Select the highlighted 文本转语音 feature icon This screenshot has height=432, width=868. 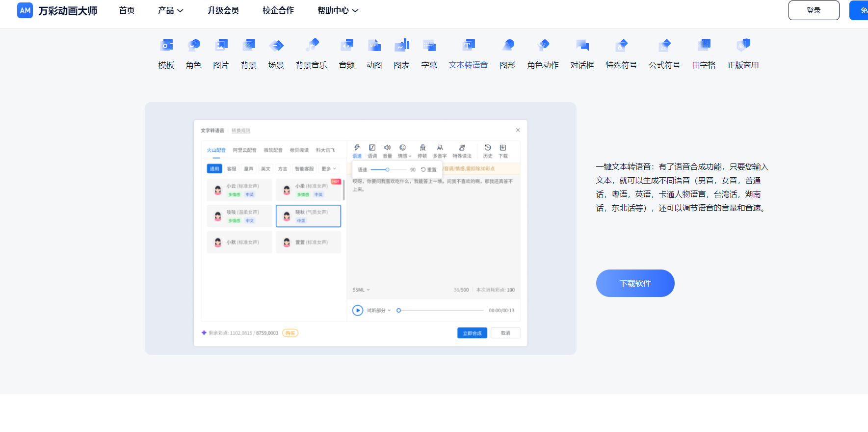(469, 46)
